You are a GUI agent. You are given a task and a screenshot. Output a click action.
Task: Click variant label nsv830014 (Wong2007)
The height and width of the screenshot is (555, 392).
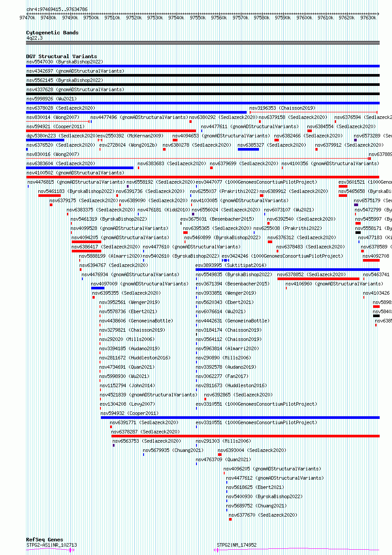[x=52, y=117]
